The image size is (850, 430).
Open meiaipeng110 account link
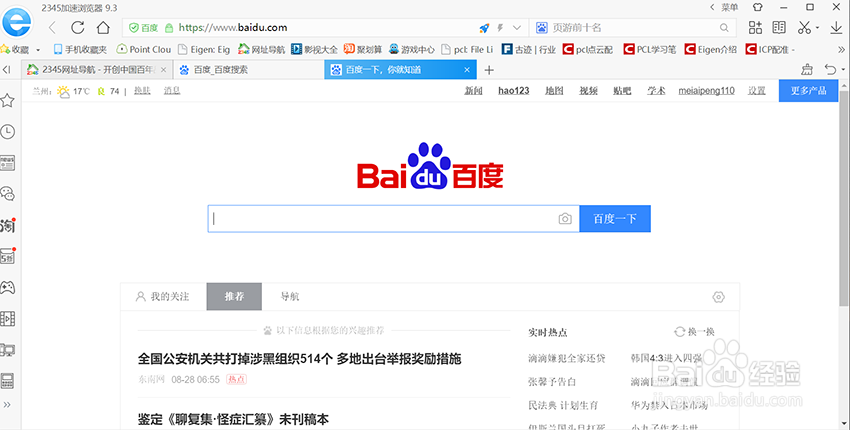[x=706, y=91]
